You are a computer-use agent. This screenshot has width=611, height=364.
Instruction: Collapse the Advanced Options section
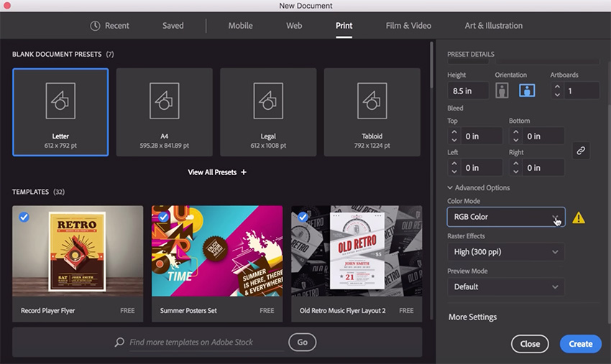pos(451,188)
